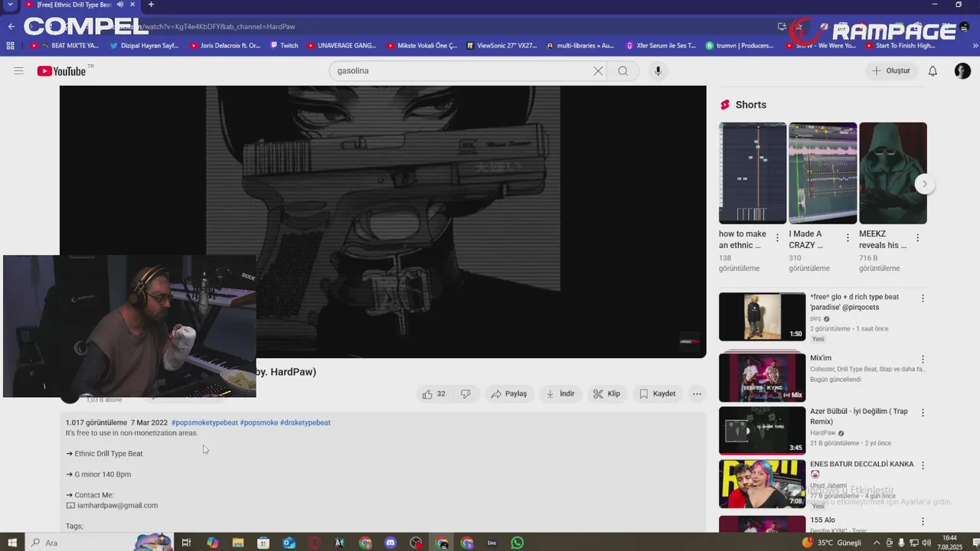Open Discord from the taskbar
The height and width of the screenshot is (551, 980).
(390, 543)
